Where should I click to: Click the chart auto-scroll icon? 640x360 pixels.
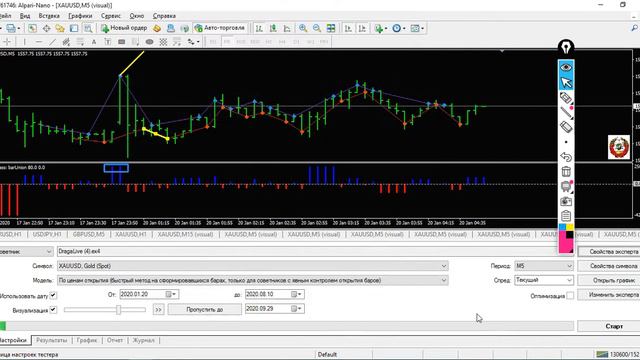(348, 28)
